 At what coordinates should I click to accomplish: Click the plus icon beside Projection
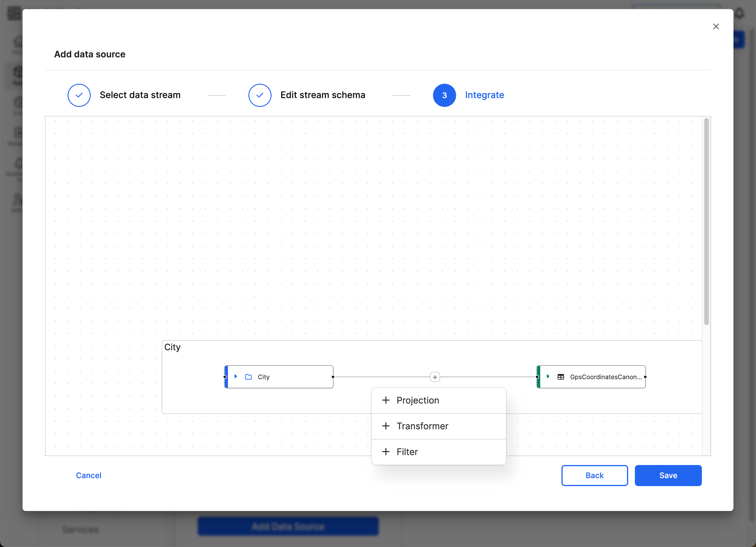pyautogui.click(x=386, y=400)
